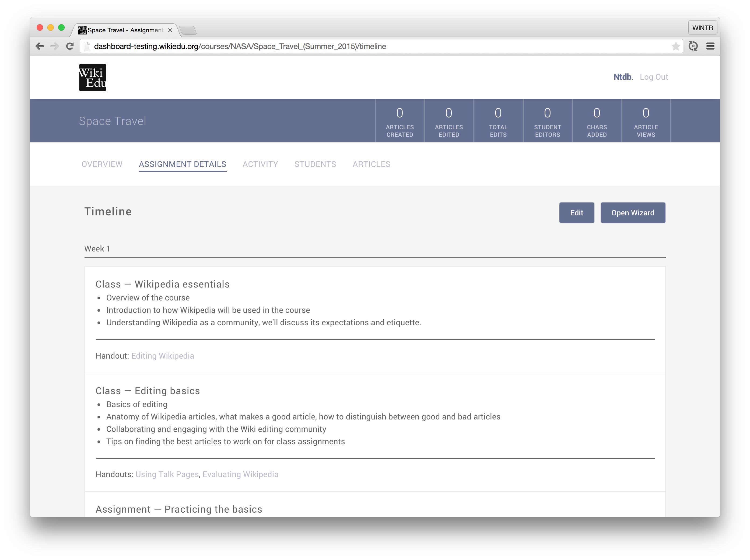Click the browser back arrow
Image resolution: width=750 pixels, height=560 pixels.
click(x=40, y=46)
